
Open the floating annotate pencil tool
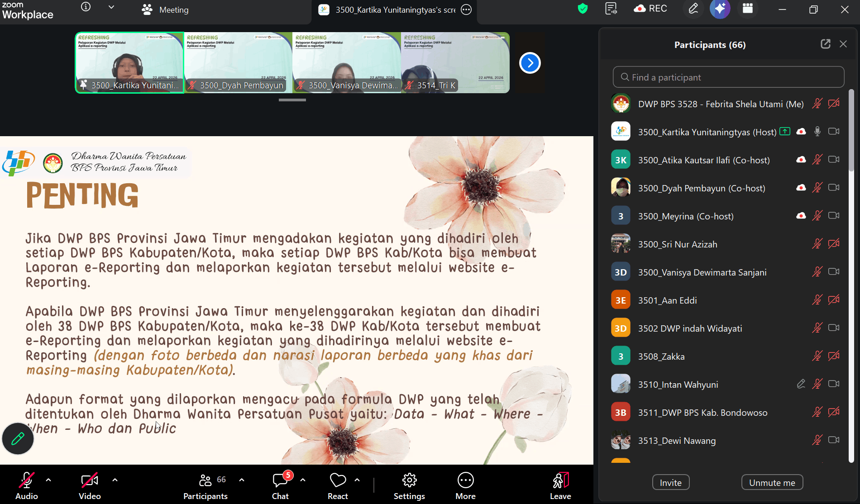pos(17,438)
